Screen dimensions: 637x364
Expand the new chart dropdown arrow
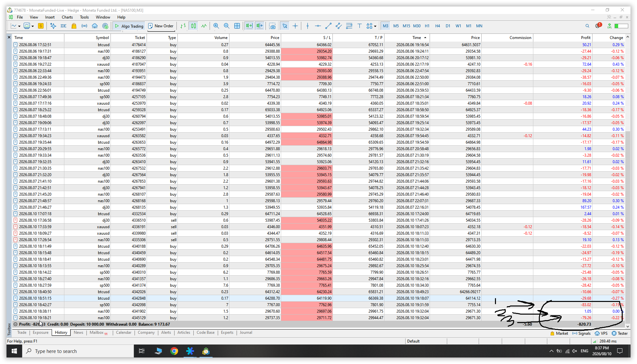[19, 26]
